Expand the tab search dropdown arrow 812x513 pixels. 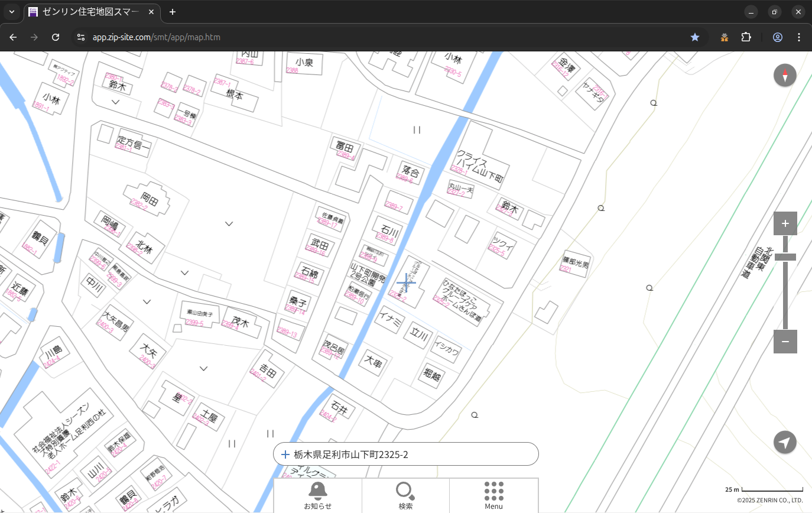click(11, 12)
